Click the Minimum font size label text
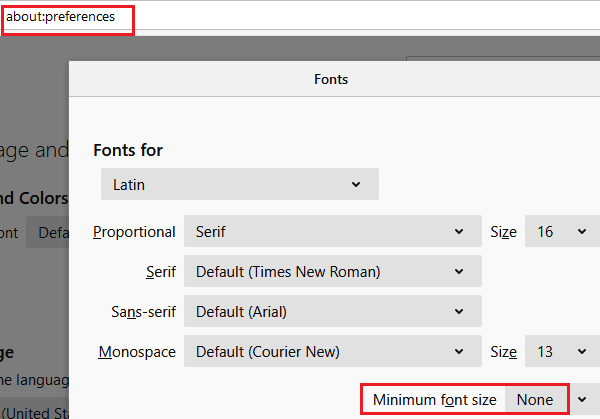This screenshot has height=419, width=600. [x=434, y=400]
